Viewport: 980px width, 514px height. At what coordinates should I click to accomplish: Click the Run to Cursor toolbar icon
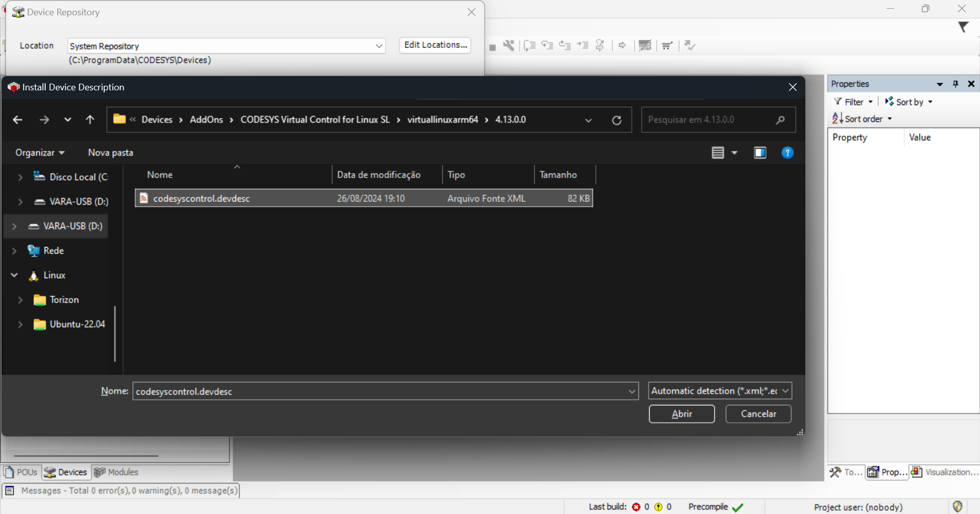click(583, 45)
